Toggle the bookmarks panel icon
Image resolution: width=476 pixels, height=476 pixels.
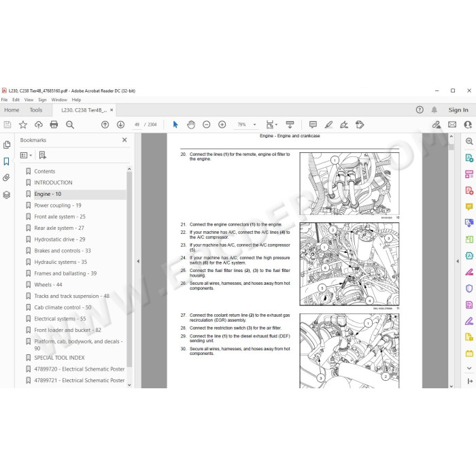click(7, 161)
